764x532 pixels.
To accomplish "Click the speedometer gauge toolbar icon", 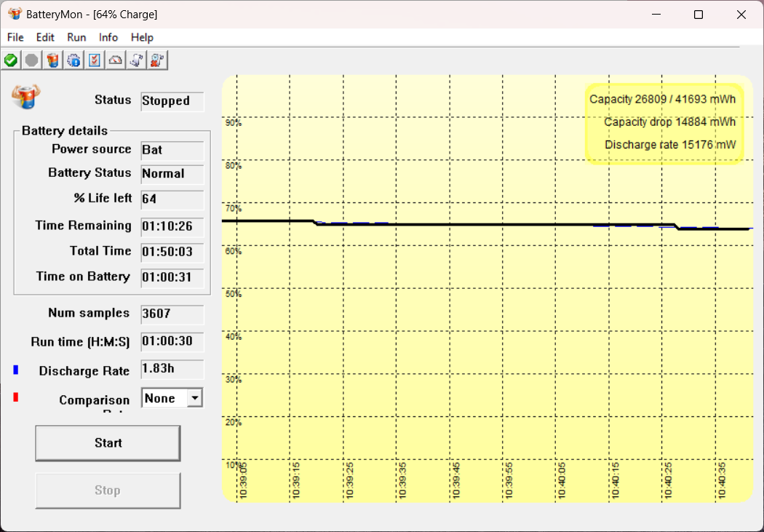I will (x=116, y=60).
